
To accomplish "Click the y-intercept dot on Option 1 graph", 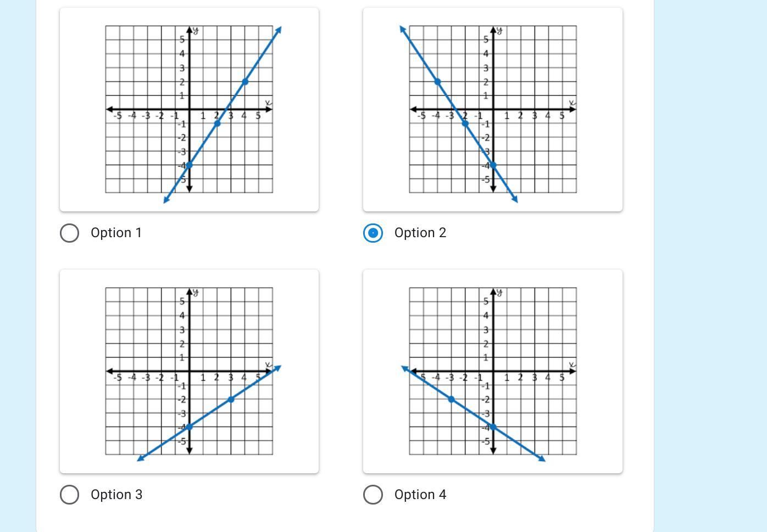I will click(189, 165).
